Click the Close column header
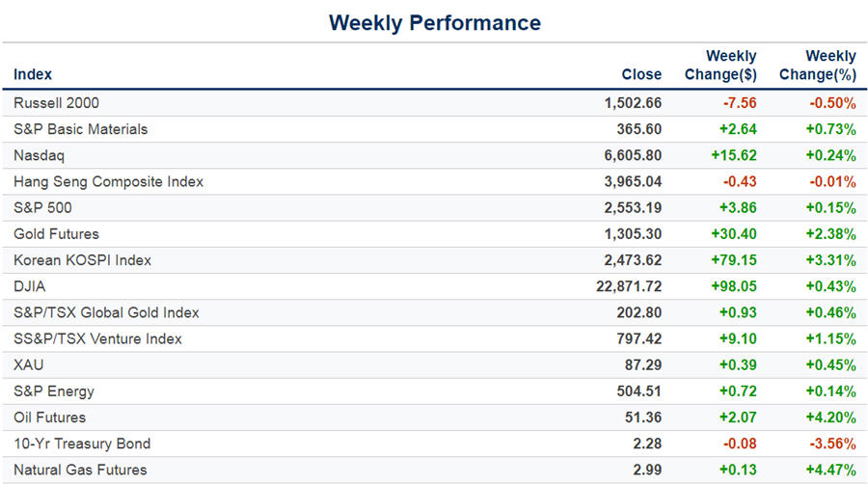The width and height of the screenshot is (868, 484). [x=641, y=74]
